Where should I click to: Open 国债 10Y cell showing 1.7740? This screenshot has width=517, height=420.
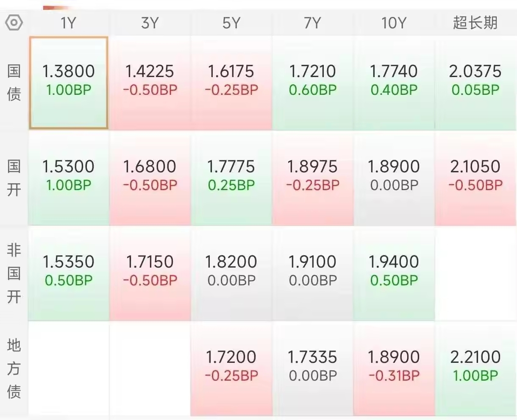point(394,83)
